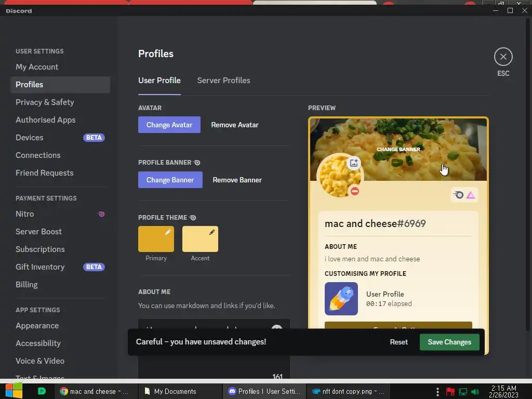This screenshot has width=532, height=399.
Task: Open Nitro payment settings
Action: pyautogui.click(x=60, y=214)
